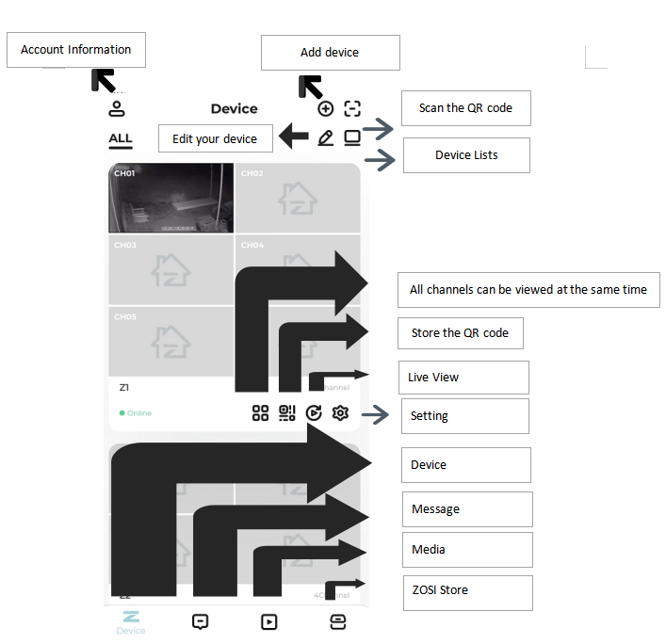Open the ZOSI Store bottom tab
The height and width of the screenshot is (644, 666).
338,622
